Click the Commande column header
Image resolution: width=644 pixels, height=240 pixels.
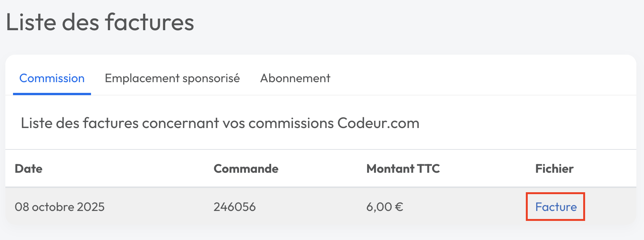pos(246,169)
